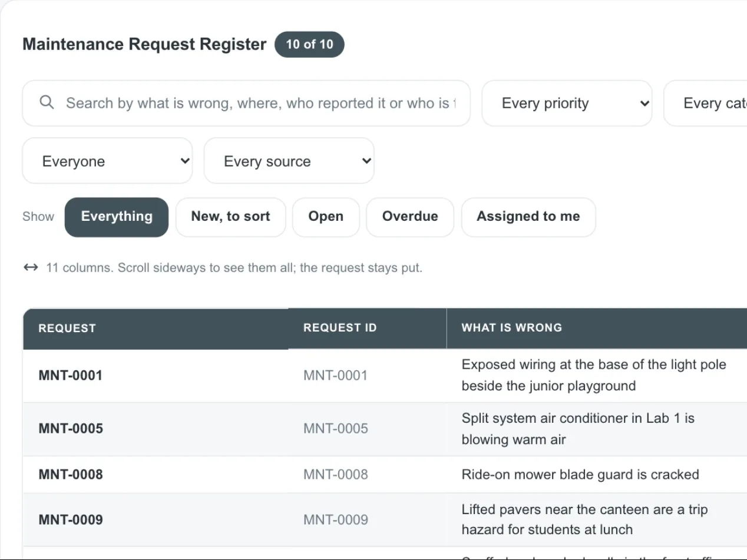Screen dimensions: 747x560
Task: Click grey Request ID cell MNT-0005
Action: (336, 429)
